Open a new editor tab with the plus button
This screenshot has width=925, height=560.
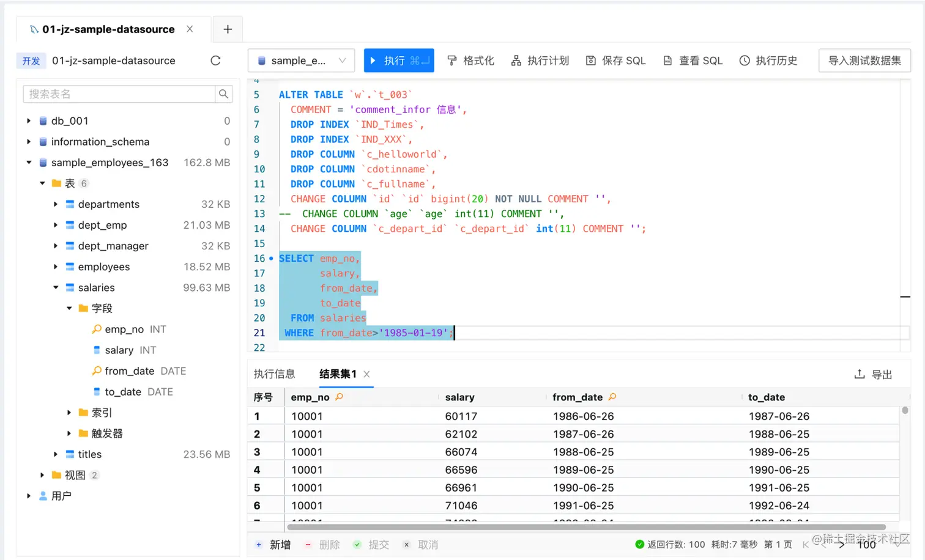(x=227, y=29)
